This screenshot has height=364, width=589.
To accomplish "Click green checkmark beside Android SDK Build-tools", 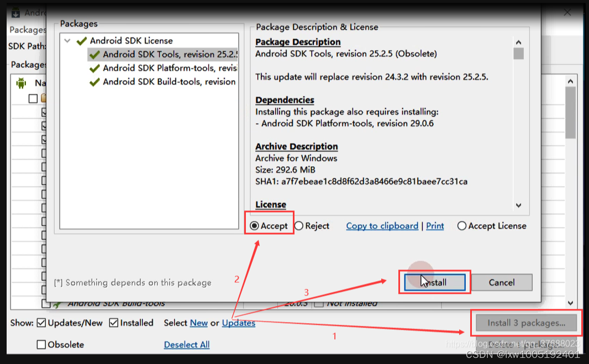I will pyautogui.click(x=94, y=82).
